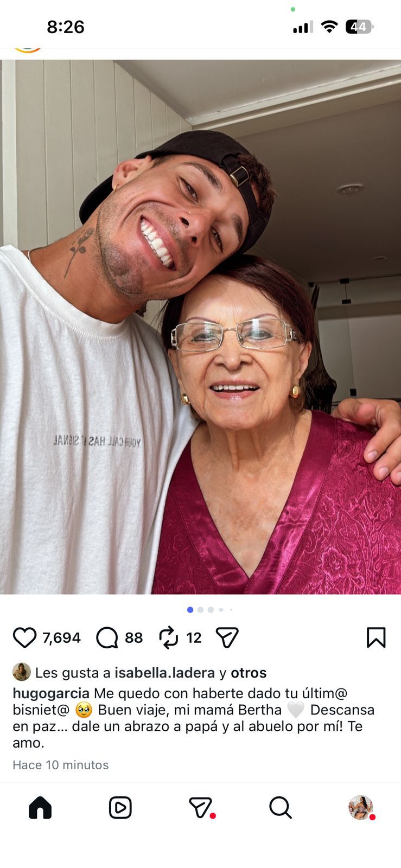This screenshot has width=401, height=868.
Task: Tap the post photo of grandmother
Action: [x=200, y=327]
